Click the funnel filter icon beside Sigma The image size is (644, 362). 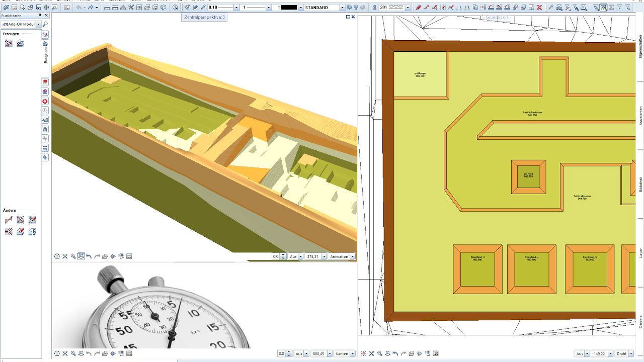click(619, 8)
